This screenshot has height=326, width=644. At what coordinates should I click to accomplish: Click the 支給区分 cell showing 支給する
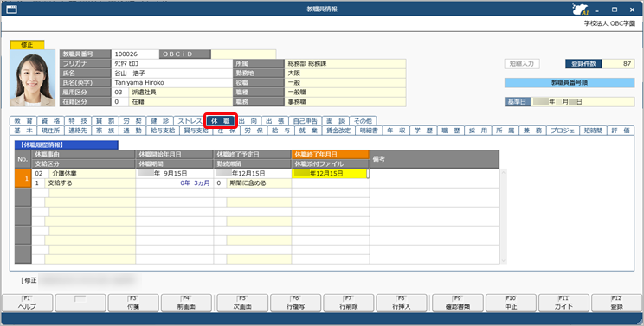pos(90,182)
